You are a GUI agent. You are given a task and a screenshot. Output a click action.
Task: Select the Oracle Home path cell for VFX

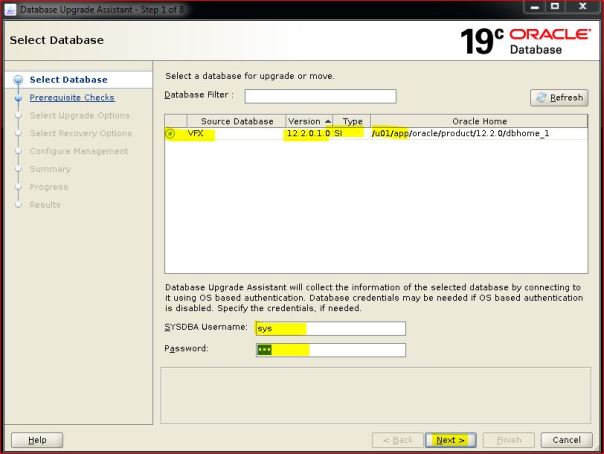point(475,133)
